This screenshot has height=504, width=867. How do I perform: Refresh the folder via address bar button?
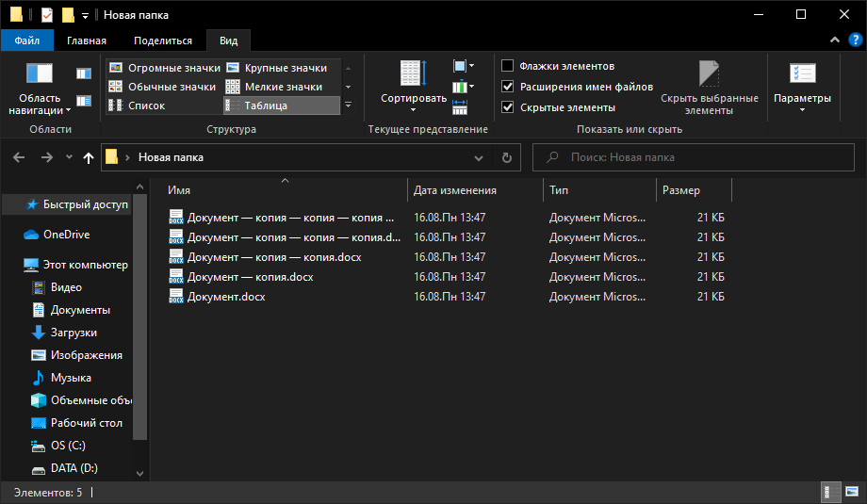(506, 157)
